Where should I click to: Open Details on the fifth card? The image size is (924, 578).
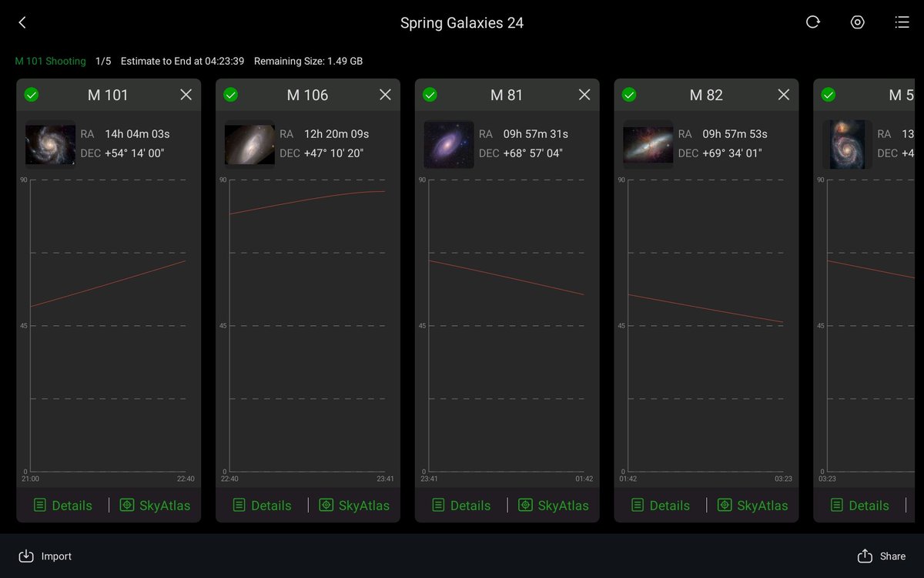tap(860, 506)
